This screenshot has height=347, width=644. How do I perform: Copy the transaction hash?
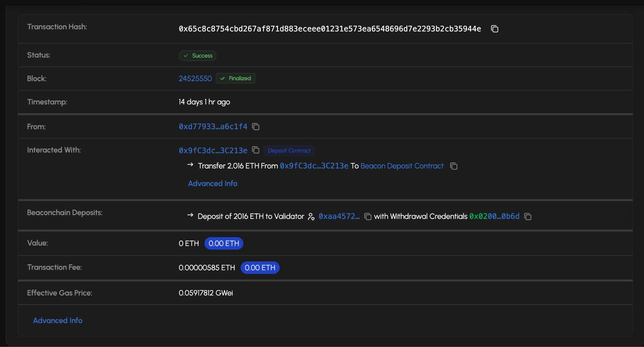(494, 29)
